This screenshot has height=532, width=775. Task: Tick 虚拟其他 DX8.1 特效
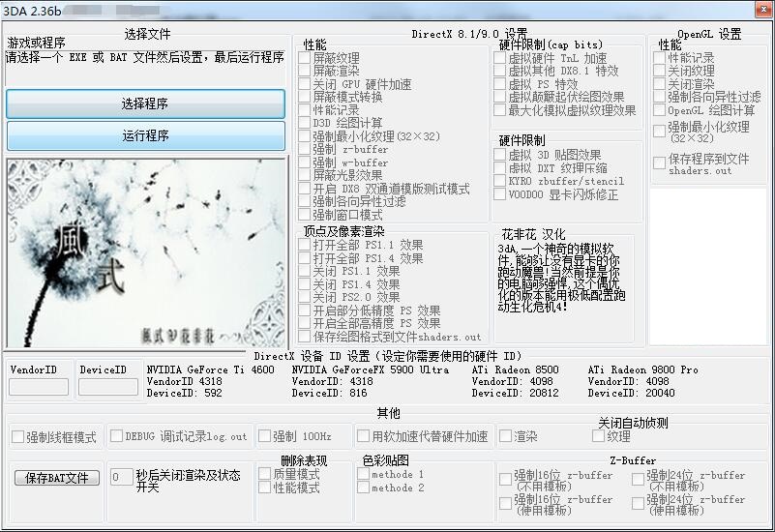[499, 71]
